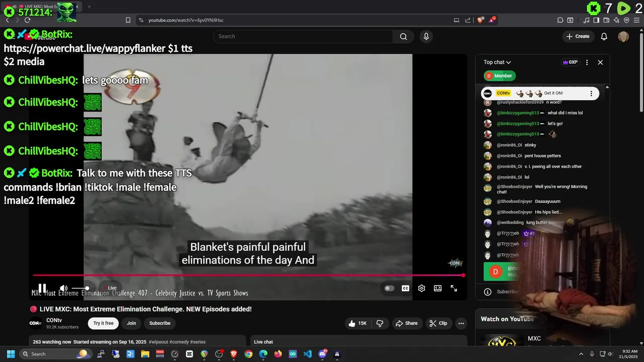Viewport: 644px width, 362px height.
Task: Click the video progress bar
Action: click(248, 275)
